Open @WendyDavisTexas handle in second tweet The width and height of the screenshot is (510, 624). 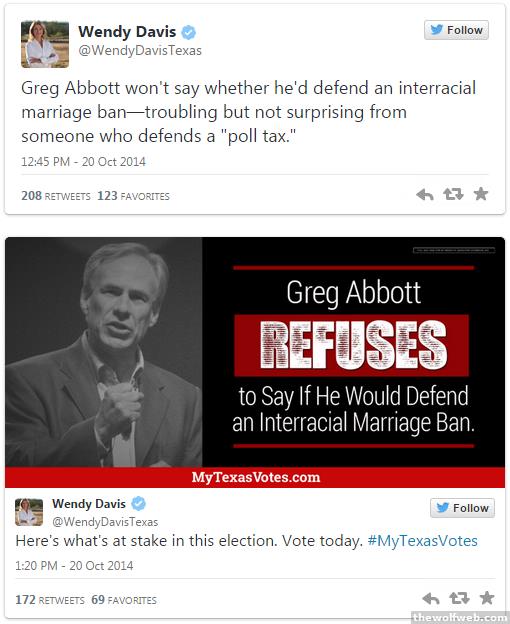(105, 522)
